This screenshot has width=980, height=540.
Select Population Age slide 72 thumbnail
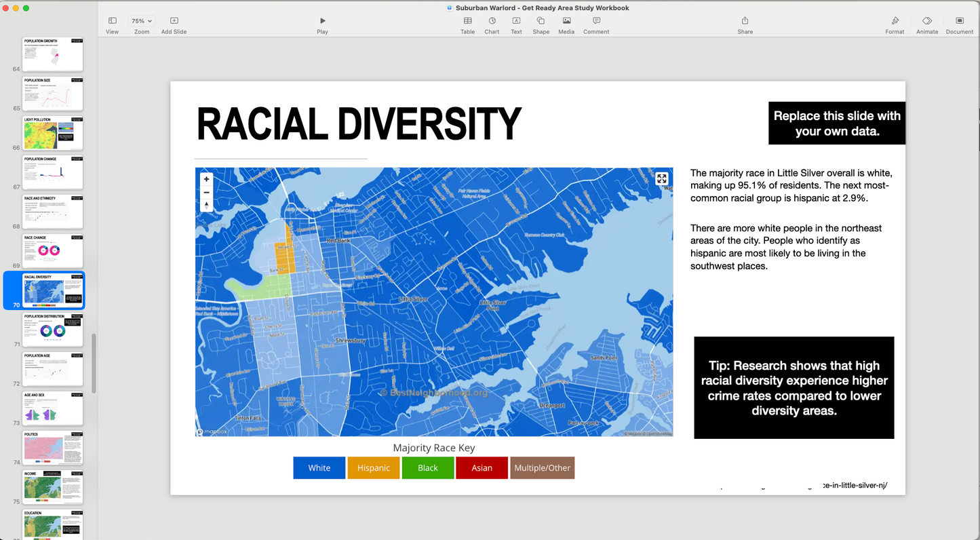[x=53, y=369]
